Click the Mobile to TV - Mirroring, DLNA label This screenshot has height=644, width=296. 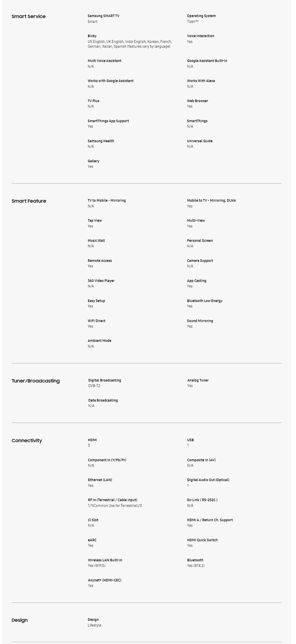[x=211, y=200]
